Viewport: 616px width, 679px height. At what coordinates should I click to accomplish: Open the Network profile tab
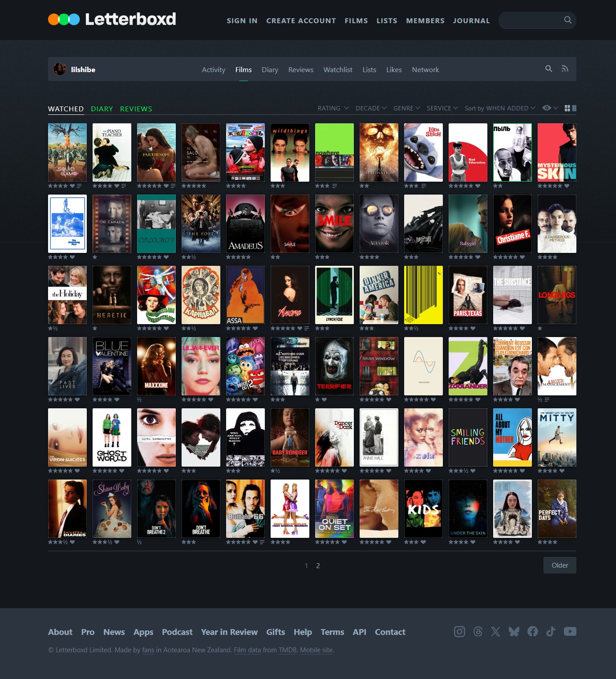click(x=426, y=69)
